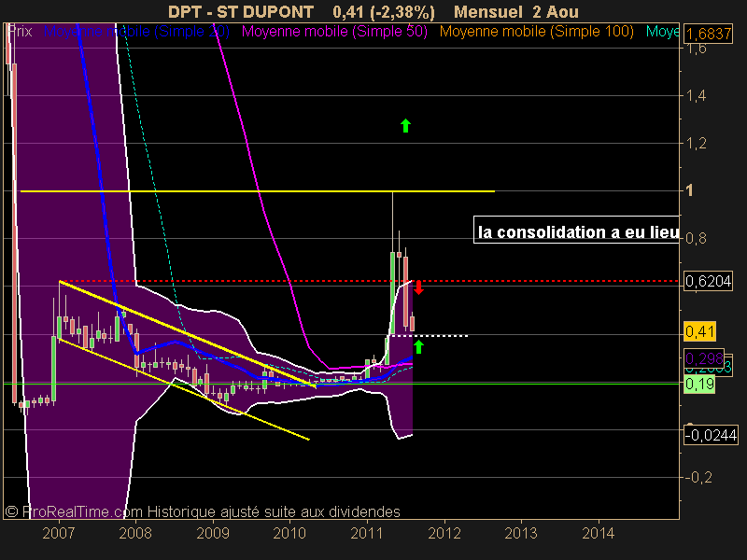Click the 2008 year on time axis

[x=135, y=533]
